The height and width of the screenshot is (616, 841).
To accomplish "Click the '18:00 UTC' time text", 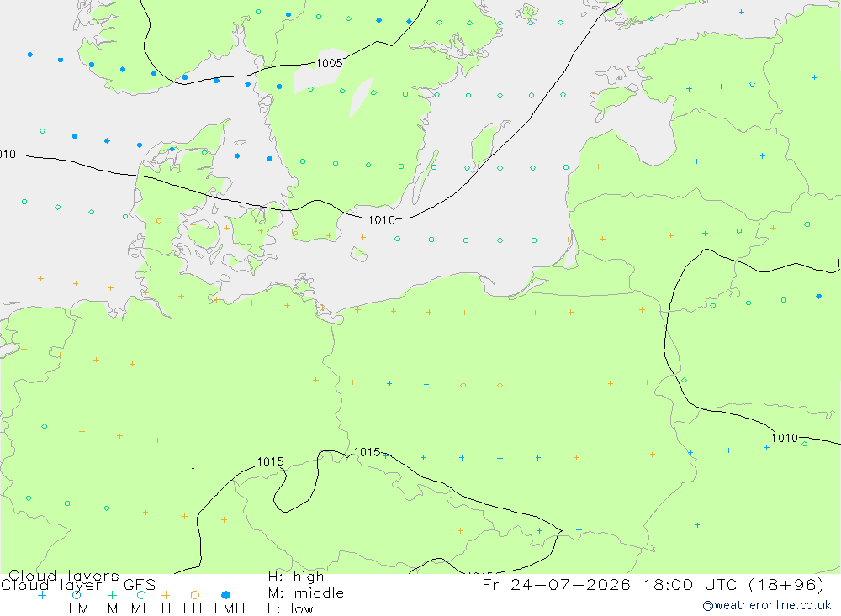I will tap(692, 584).
